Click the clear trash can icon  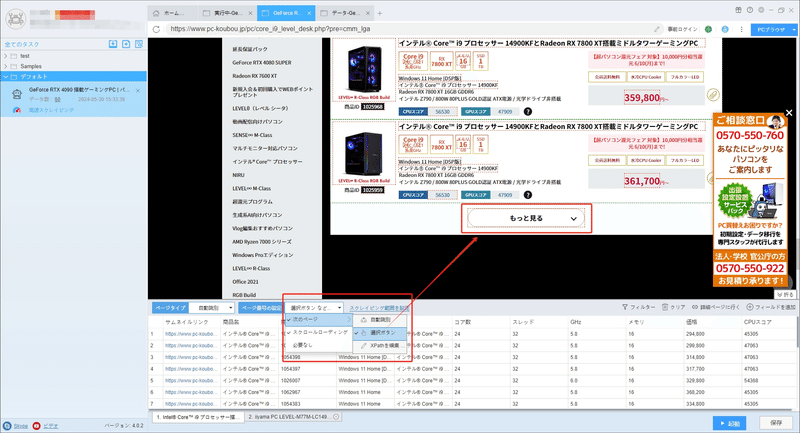[665, 307]
